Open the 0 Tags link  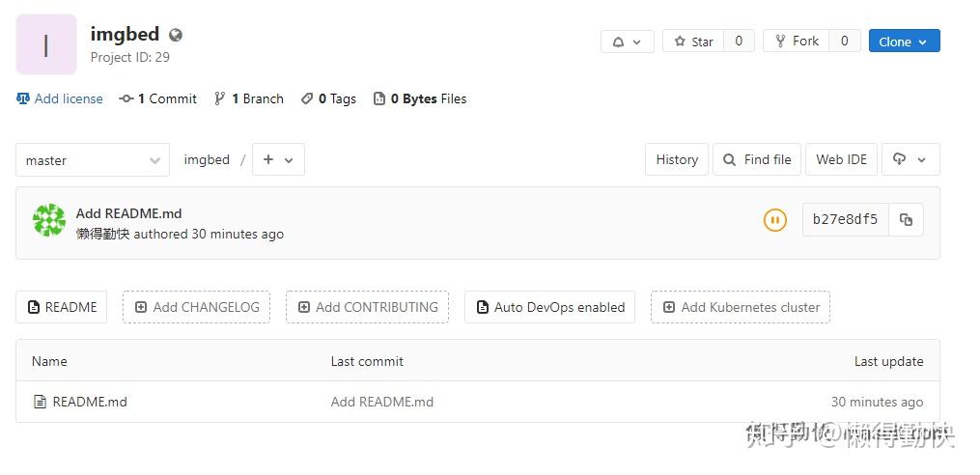click(x=328, y=98)
